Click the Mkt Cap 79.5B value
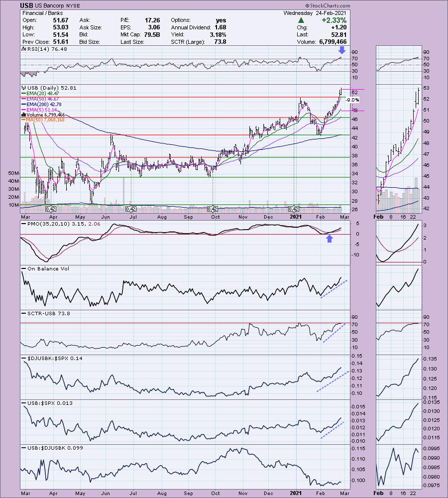 click(152, 35)
